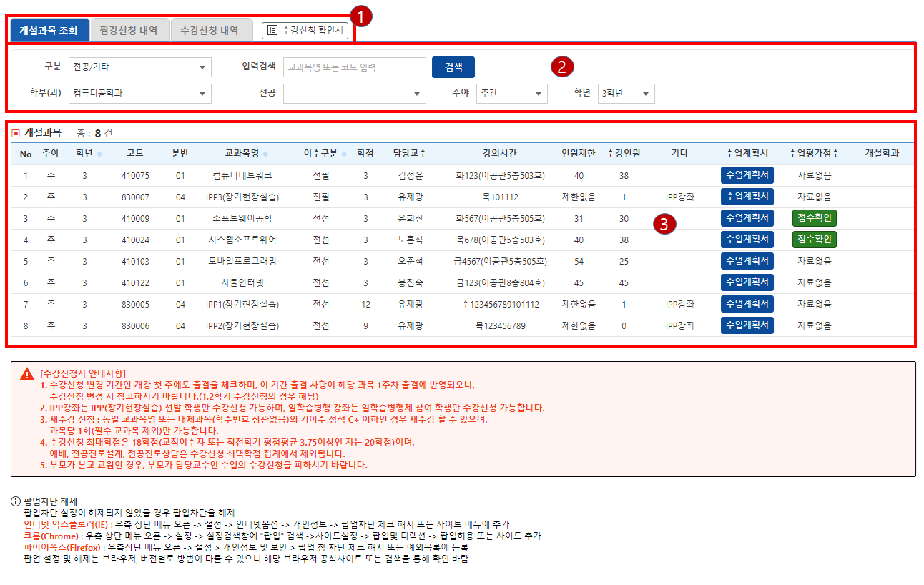Click the course code 410009
Image resolution: width=924 pixels, height=585 pixels.
[x=135, y=218]
